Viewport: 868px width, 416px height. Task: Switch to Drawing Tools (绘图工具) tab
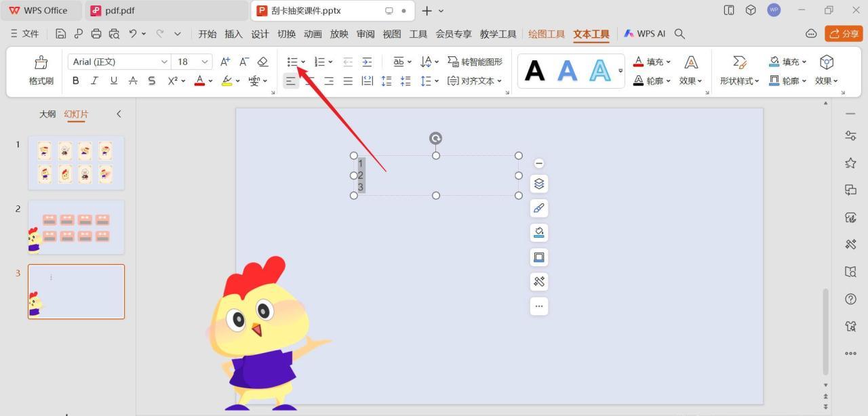(547, 34)
